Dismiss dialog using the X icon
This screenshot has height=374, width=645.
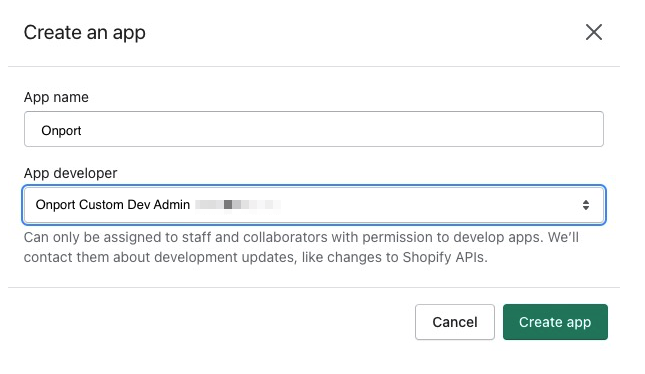[594, 32]
